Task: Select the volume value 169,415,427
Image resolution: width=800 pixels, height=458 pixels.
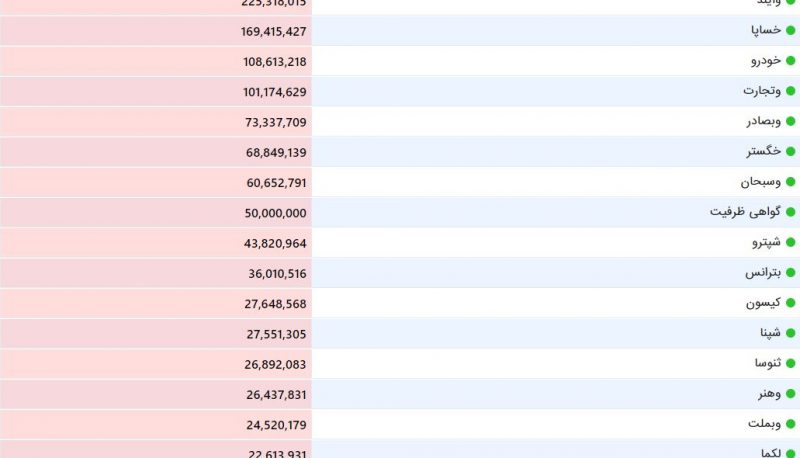Action: pyautogui.click(x=273, y=32)
